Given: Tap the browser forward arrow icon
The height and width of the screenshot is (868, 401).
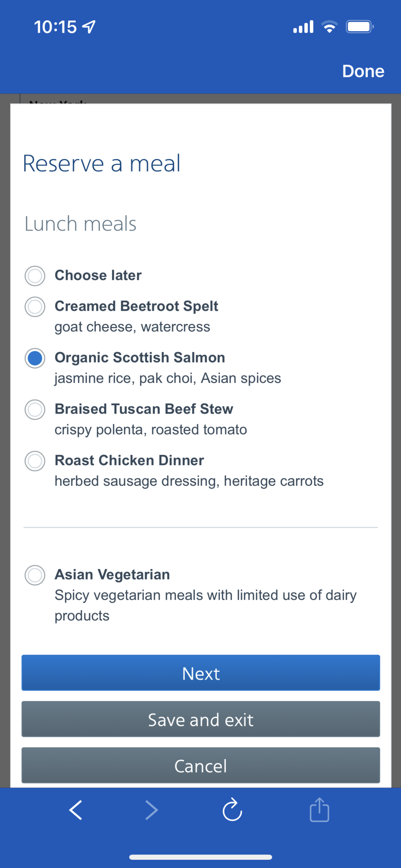Looking at the screenshot, I should (151, 810).
